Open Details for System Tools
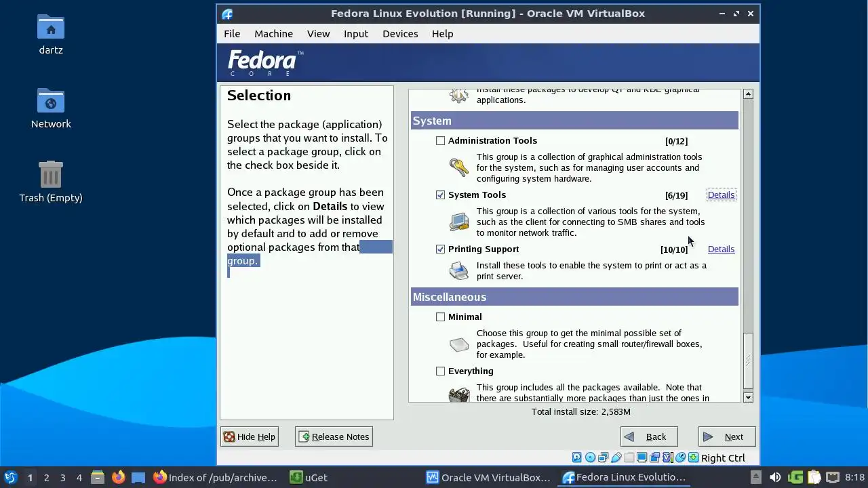The width and height of the screenshot is (868, 488). 721,195
